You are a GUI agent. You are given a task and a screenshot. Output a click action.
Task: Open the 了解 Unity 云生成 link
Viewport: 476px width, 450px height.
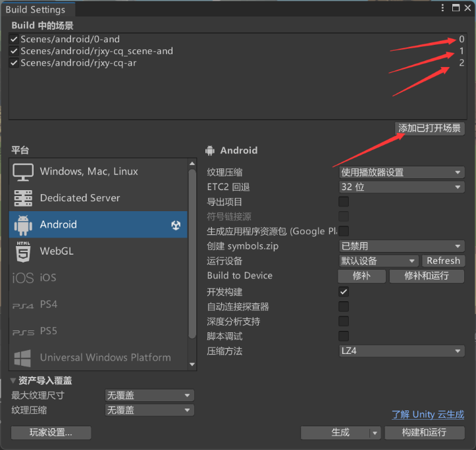coord(428,414)
